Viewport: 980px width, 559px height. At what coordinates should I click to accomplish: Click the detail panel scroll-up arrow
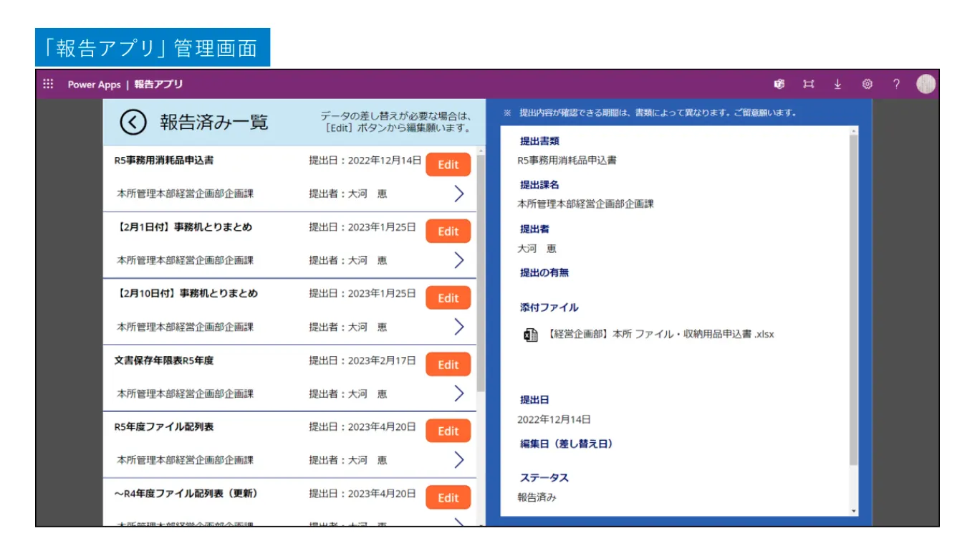pos(853,131)
